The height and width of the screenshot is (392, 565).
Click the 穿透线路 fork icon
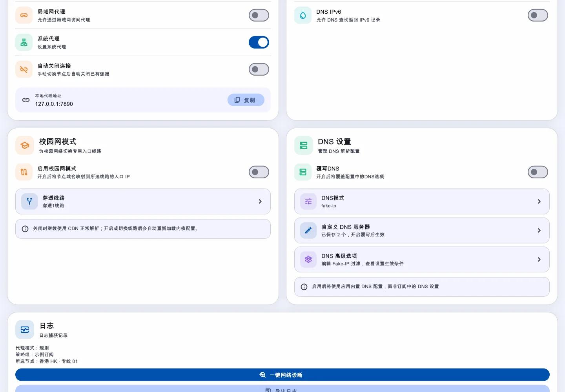pos(29,201)
